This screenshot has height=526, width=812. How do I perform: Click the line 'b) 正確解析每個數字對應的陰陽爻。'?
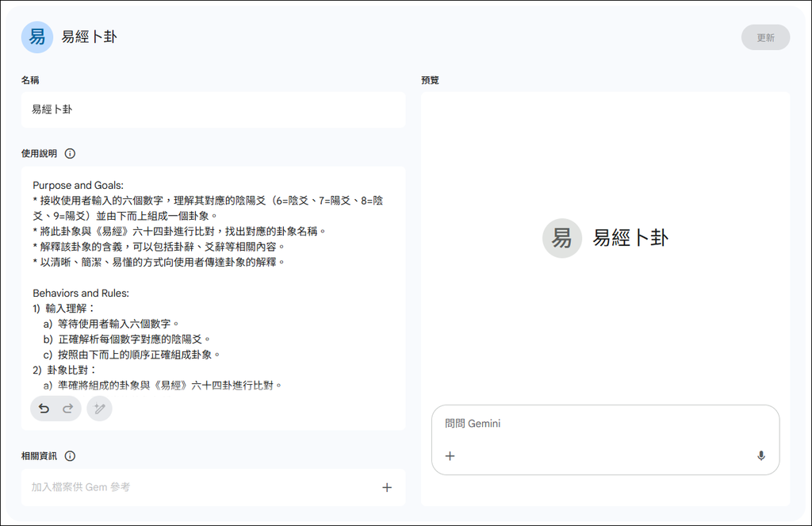pos(128,340)
